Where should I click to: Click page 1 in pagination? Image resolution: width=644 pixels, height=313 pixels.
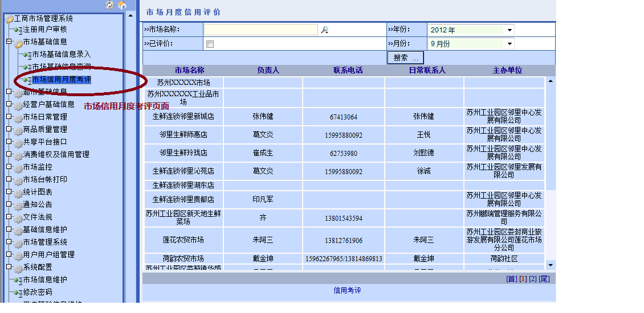pyautogui.click(x=523, y=279)
